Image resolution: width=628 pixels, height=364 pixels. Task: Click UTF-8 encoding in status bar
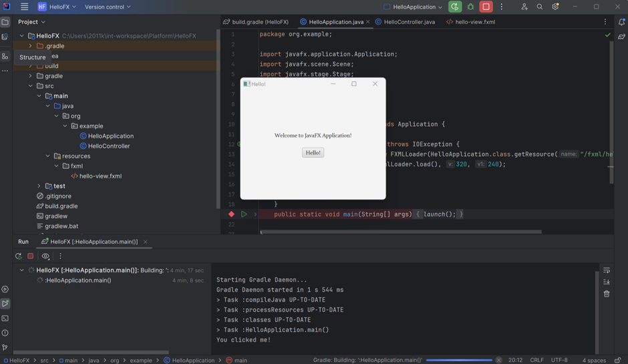559,360
